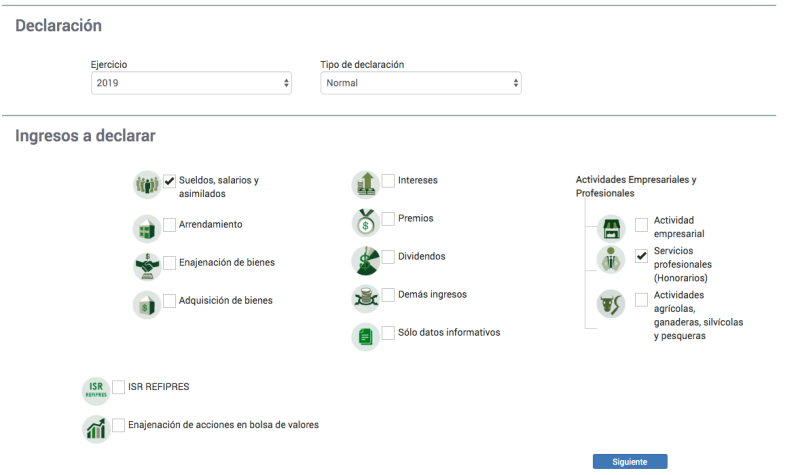Click the pie-chart icon beside Dividendos

[x=366, y=260]
